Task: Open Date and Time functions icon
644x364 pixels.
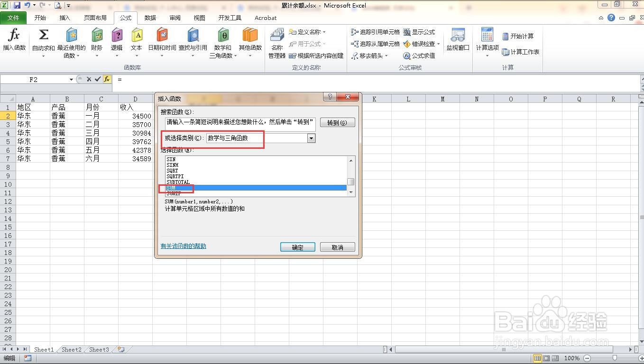Action: 162,35
